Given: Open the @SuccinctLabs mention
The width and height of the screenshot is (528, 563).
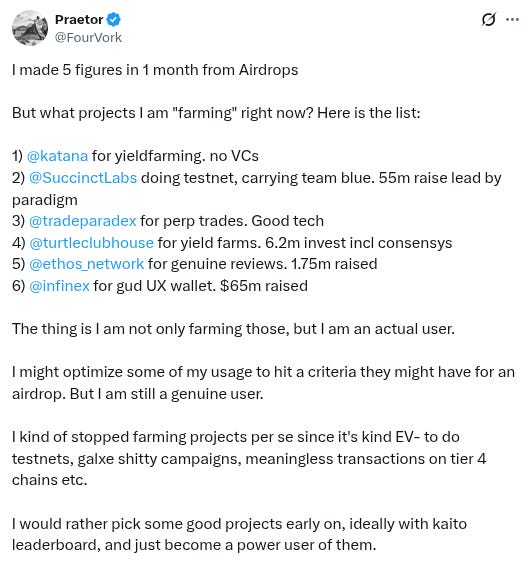Looking at the screenshot, I should click(83, 178).
